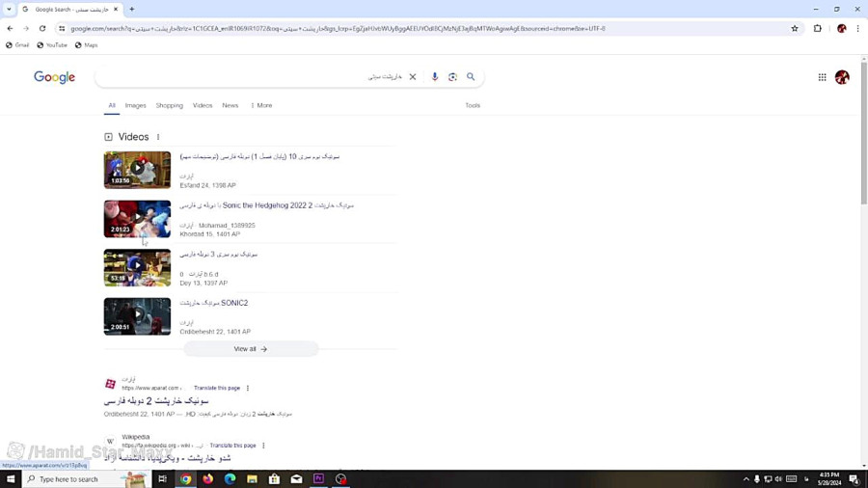Search by image with Google Lens icon
Viewport: 868px width, 488px height.
(x=452, y=77)
